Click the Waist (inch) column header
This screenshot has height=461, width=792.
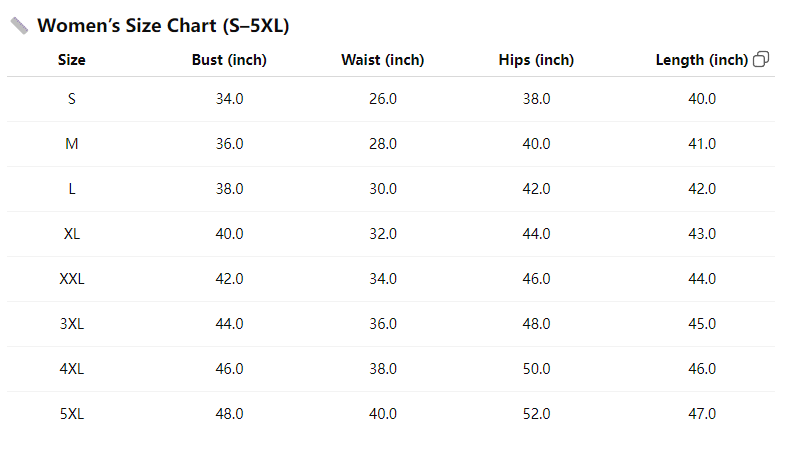point(383,60)
